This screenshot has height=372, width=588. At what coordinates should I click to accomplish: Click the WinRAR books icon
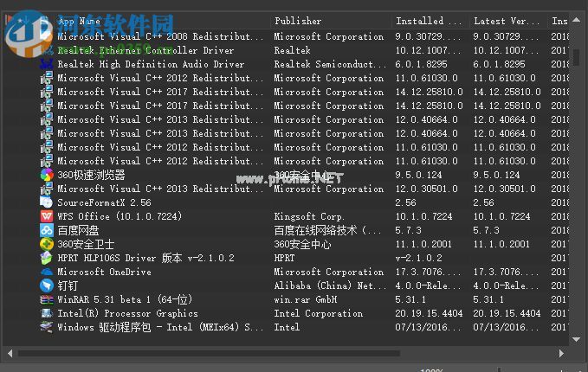tap(47, 299)
